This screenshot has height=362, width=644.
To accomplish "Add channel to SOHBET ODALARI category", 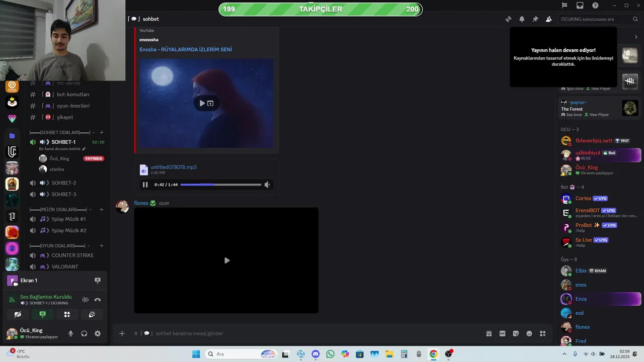I will pos(102,132).
